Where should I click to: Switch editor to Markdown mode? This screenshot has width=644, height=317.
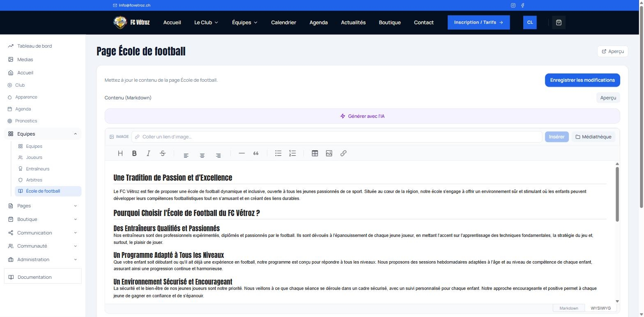pos(569,308)
